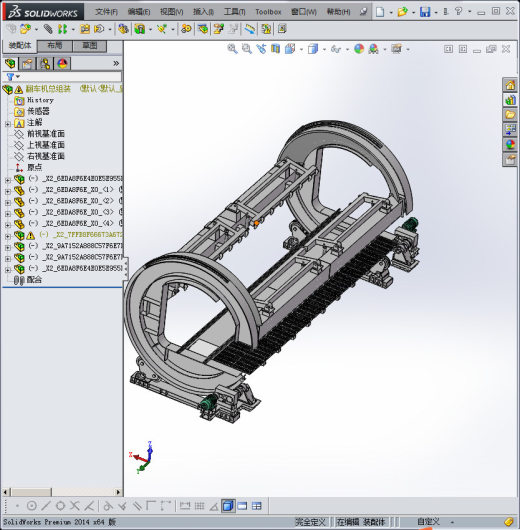Switch to the 布局 tab

(54, 46)
